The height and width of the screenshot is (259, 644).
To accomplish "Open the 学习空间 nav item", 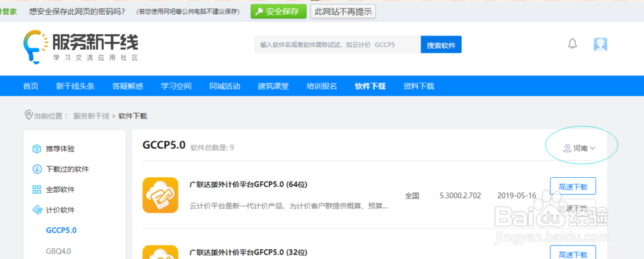I will pos(176,86).
